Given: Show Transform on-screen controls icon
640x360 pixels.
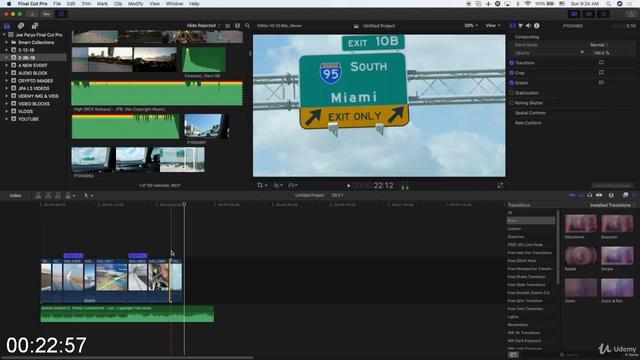Looking at the screenshot, I should 601,62.
